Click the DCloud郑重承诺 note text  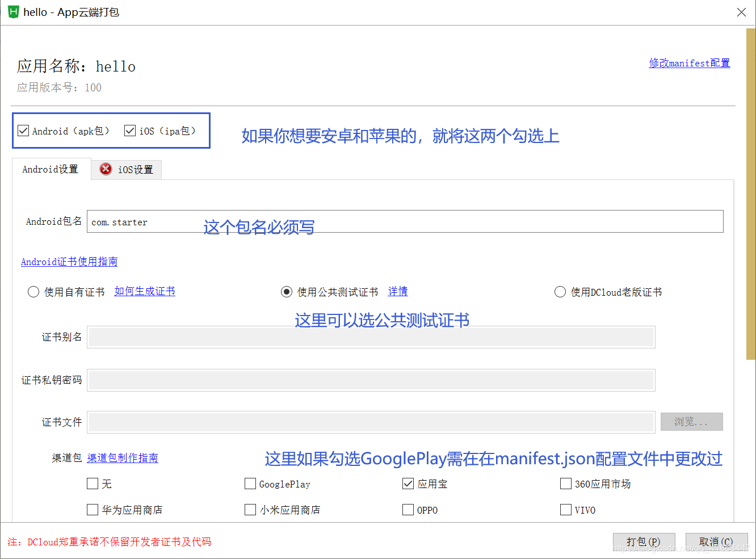click(109, 542)
